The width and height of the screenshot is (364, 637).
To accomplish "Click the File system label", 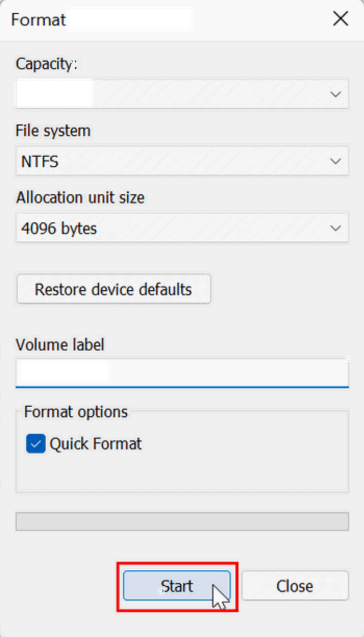I will [x=53, y=130].
